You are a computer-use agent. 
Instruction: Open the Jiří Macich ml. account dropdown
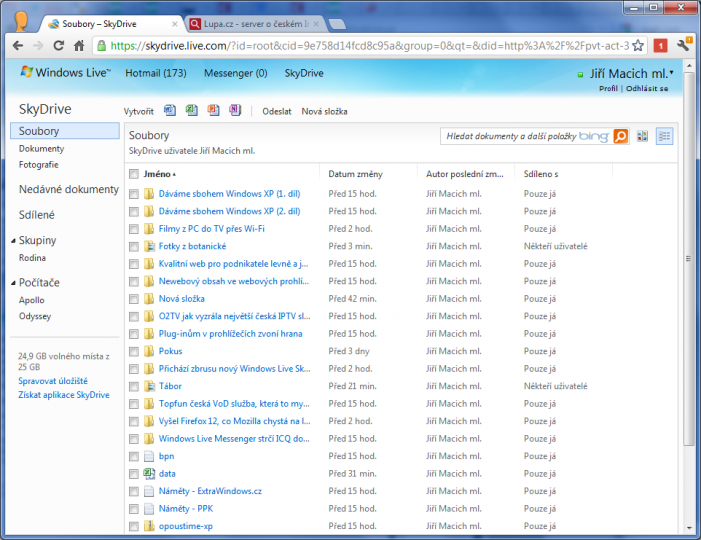point(671,72)
